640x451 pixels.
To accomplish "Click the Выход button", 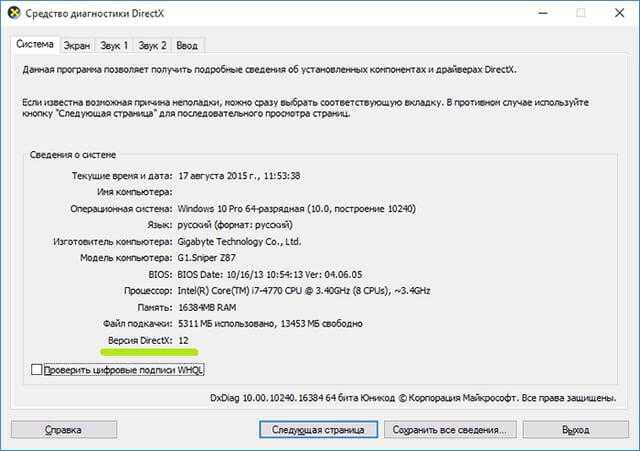I will tap(576, 429).
